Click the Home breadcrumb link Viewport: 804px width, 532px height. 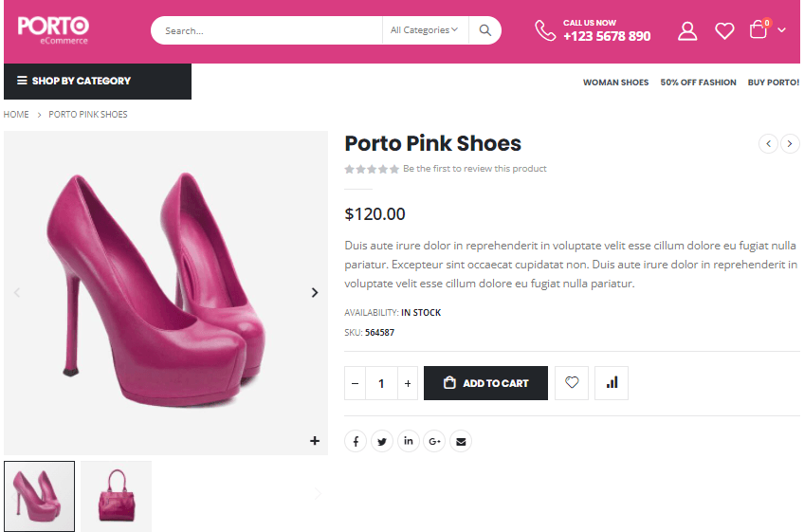tap(16, 115)
